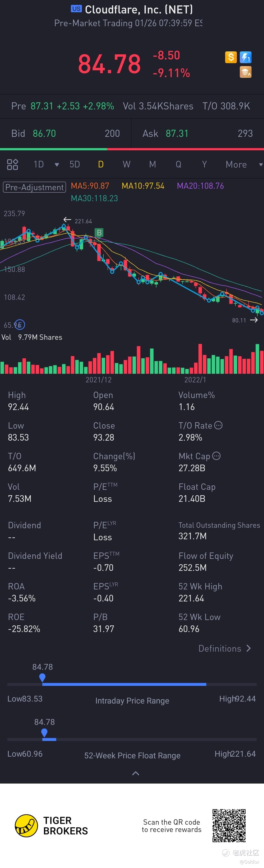Tap the circled E marker on chart
Image resolution: width=264 pixels, height=868 pixels.
tap(20, 325)
